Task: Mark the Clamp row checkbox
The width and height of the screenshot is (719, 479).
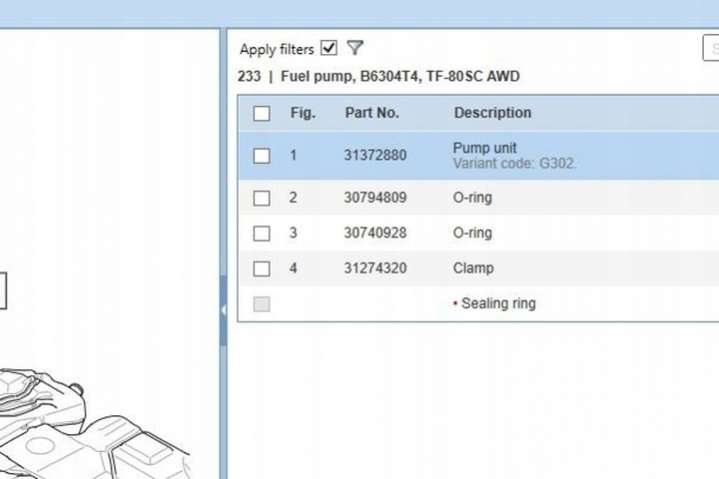Action: click(262, 268)
